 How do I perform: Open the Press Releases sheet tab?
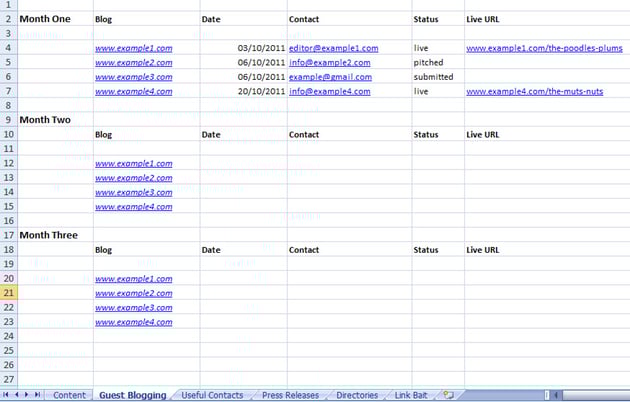(x=290, y=395)
